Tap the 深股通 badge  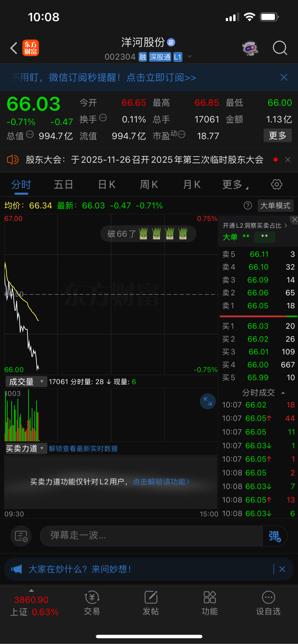(160, 57)
